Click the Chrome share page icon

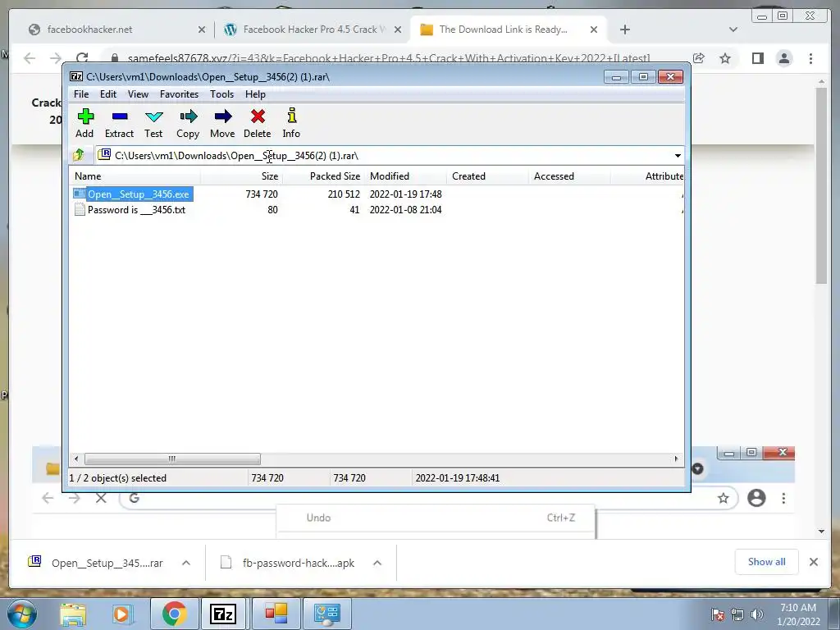699,58
